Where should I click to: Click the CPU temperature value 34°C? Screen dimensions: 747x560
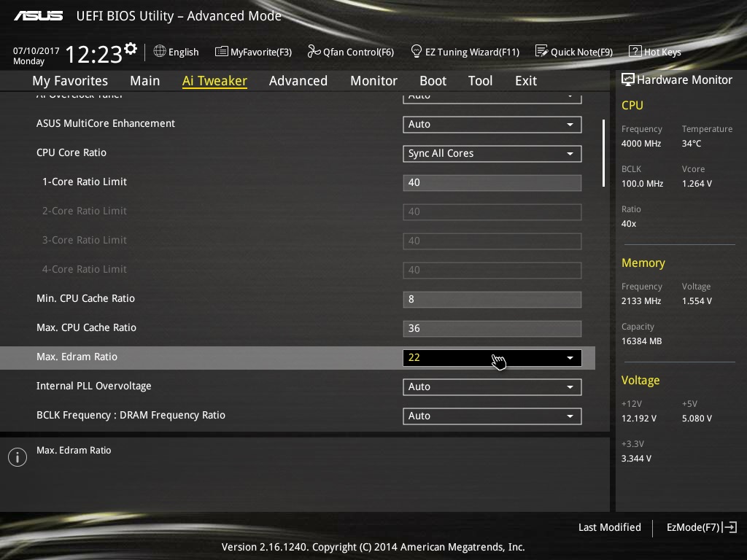click(x=692, y=144)
